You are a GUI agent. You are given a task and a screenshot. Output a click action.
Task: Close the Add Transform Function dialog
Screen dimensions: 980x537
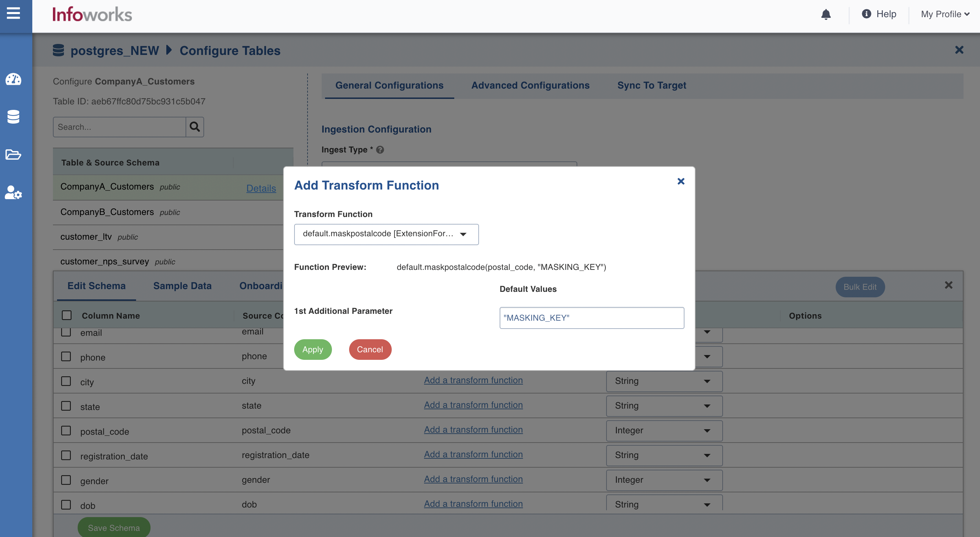681,181
